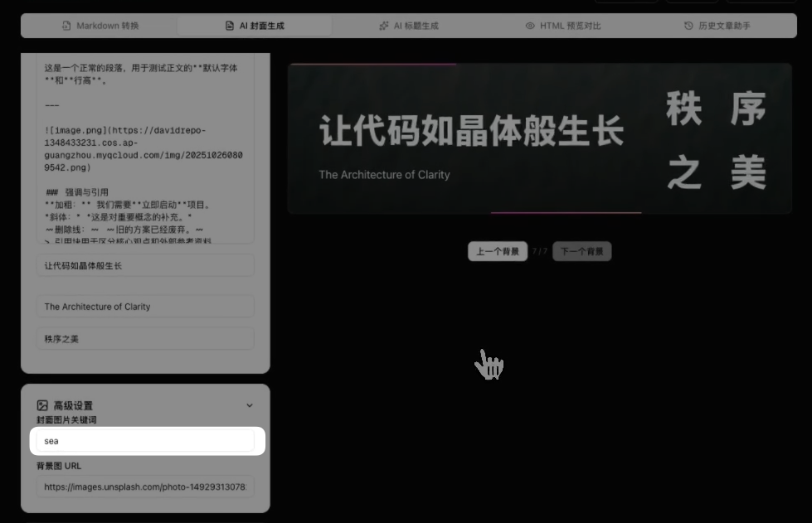The image size is (812, 523).
Task: Click the 秩序之美 text field
Action: point(145,339)
